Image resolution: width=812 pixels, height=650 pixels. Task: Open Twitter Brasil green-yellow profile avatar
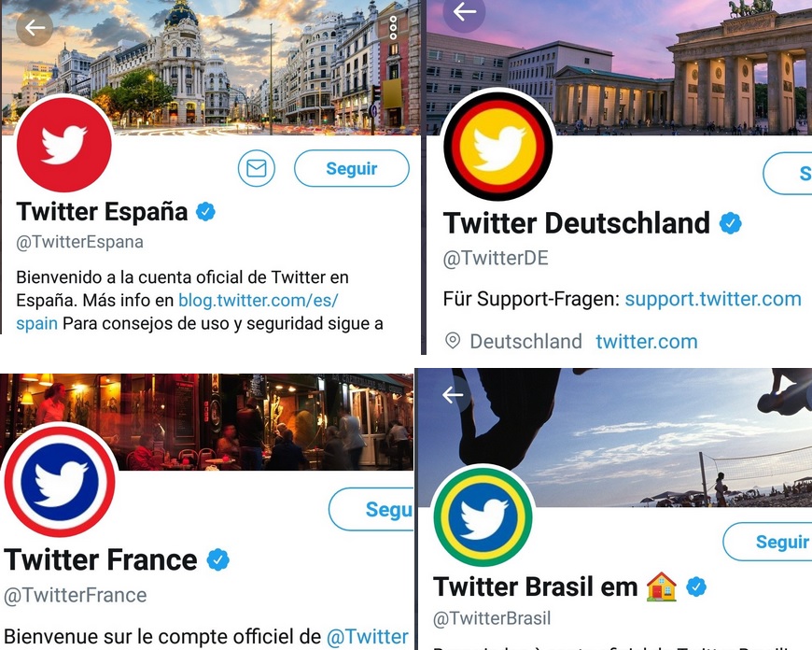(483, 517)
